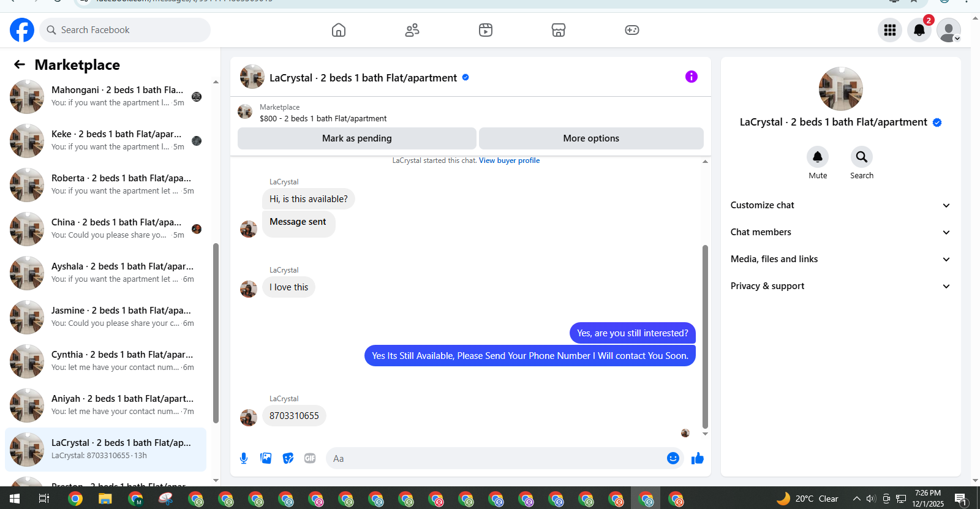Click the 'I love this' message
This screenshot has height=509, width=980.
coord(288,287)
